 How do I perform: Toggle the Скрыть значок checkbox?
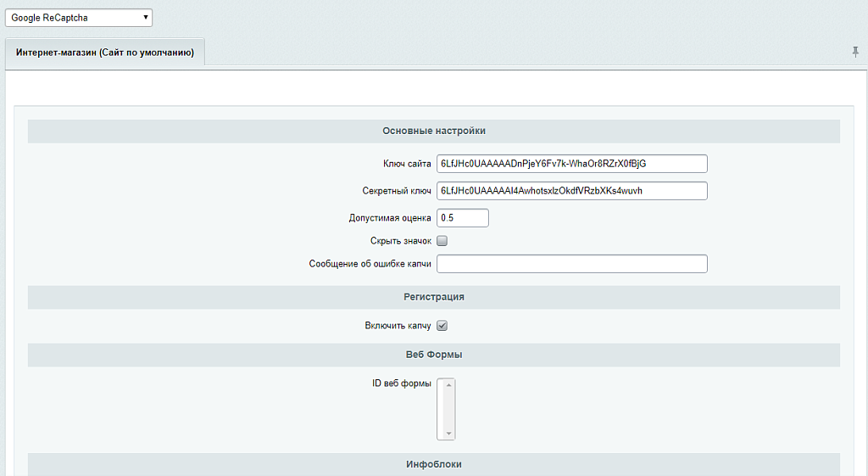(x=442, y=241)
